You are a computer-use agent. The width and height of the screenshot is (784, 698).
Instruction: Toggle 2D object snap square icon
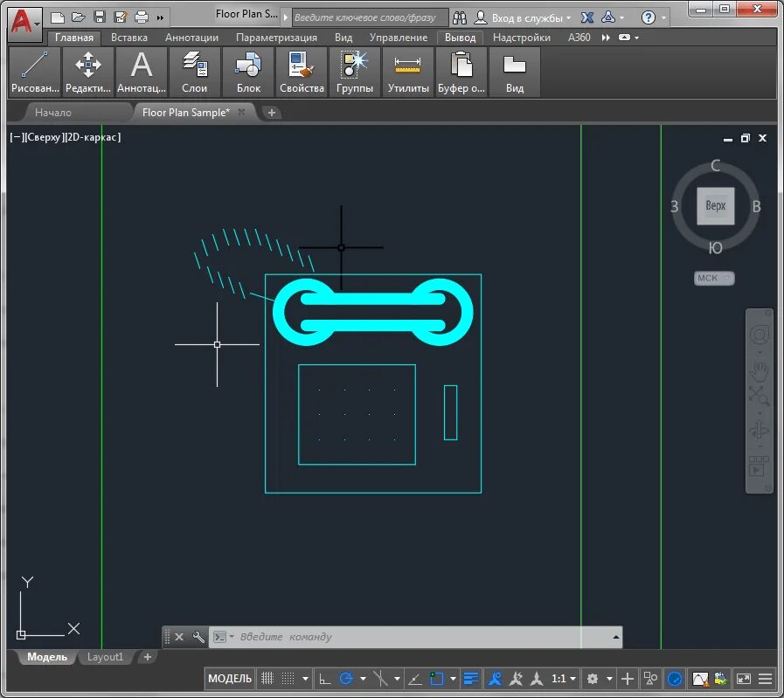point(436,679)
